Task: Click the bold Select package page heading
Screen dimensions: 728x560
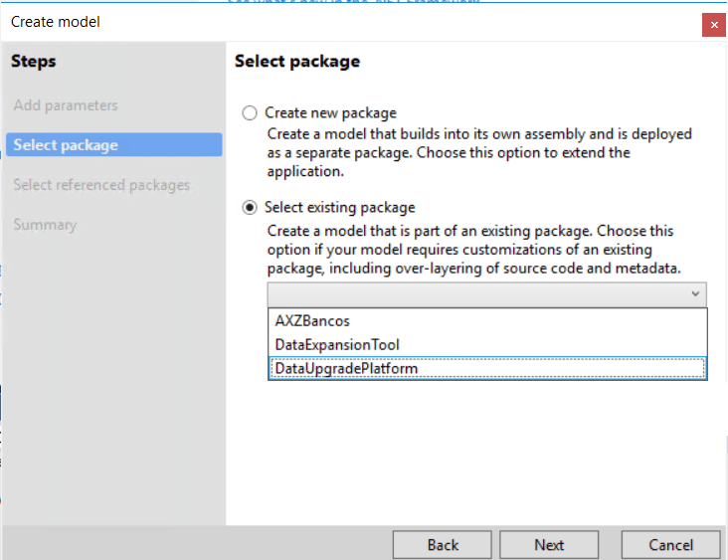Action: (297, 62)
